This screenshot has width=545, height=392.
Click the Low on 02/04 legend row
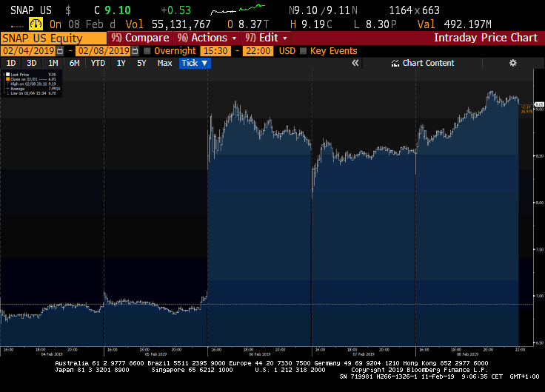[x=31, y=93]
